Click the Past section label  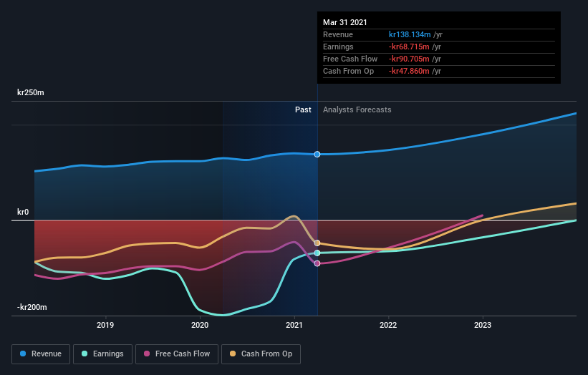(303, 109)
